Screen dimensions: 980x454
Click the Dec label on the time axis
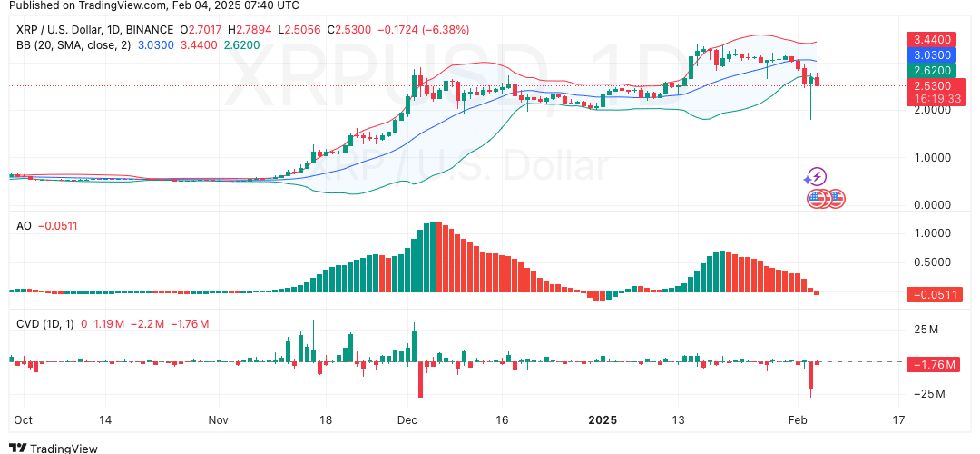coord(407,421)
